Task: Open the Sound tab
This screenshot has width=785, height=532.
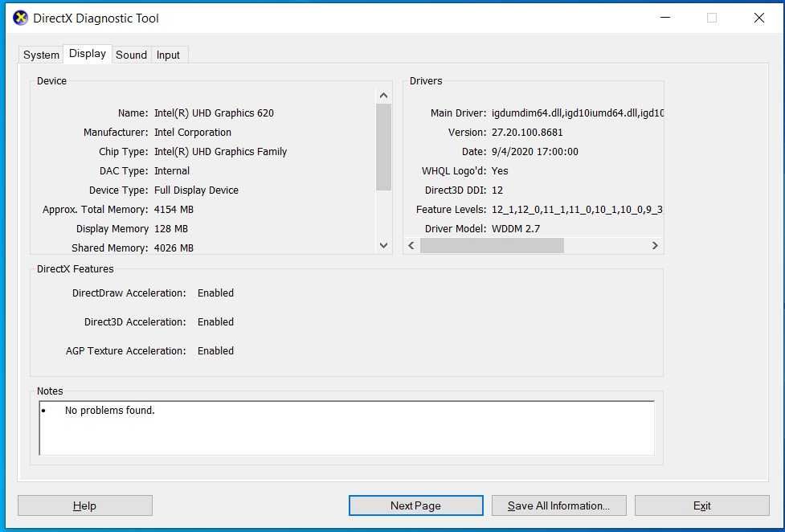Action: coord(131,55)
